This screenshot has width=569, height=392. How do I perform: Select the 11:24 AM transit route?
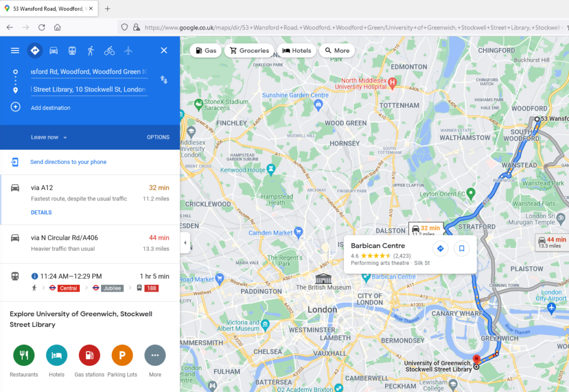(x=90, y=282)
